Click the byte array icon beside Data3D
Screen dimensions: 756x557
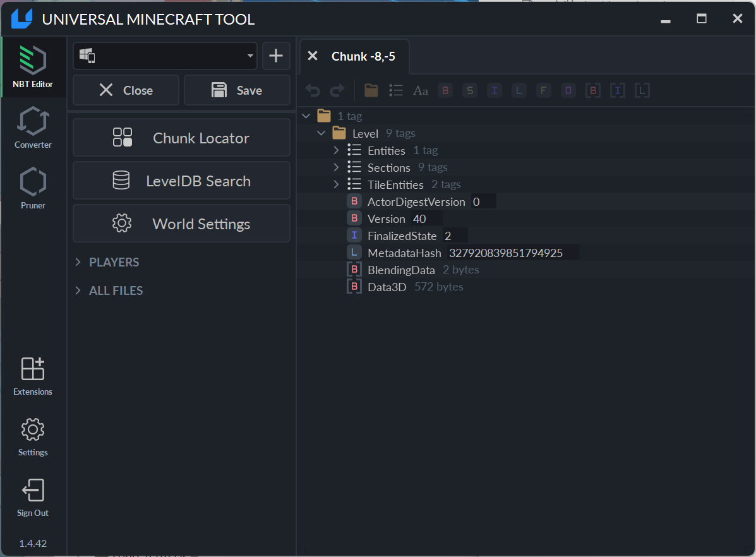click(354, 287)
